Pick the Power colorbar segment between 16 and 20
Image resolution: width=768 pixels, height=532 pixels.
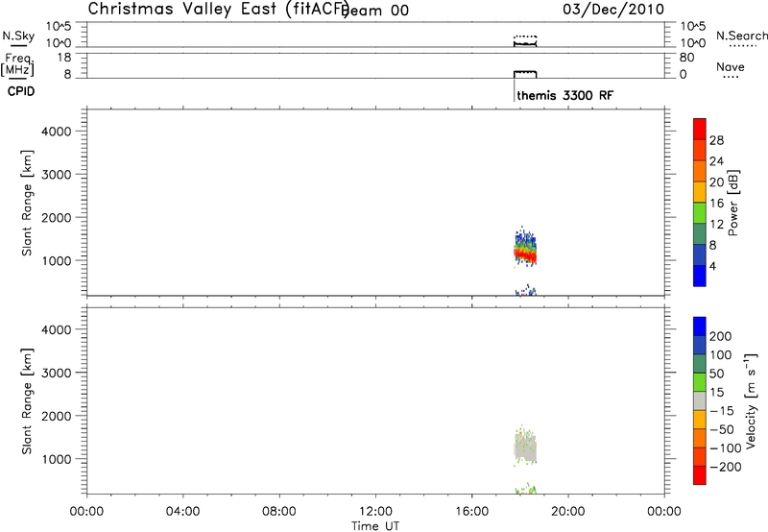(x=700, y=192)
